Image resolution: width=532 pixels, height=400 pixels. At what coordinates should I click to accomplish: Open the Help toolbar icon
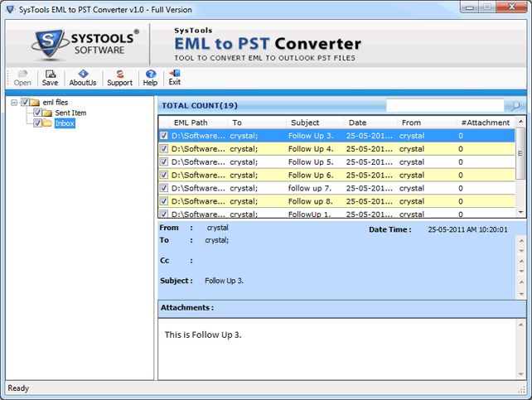150,77
